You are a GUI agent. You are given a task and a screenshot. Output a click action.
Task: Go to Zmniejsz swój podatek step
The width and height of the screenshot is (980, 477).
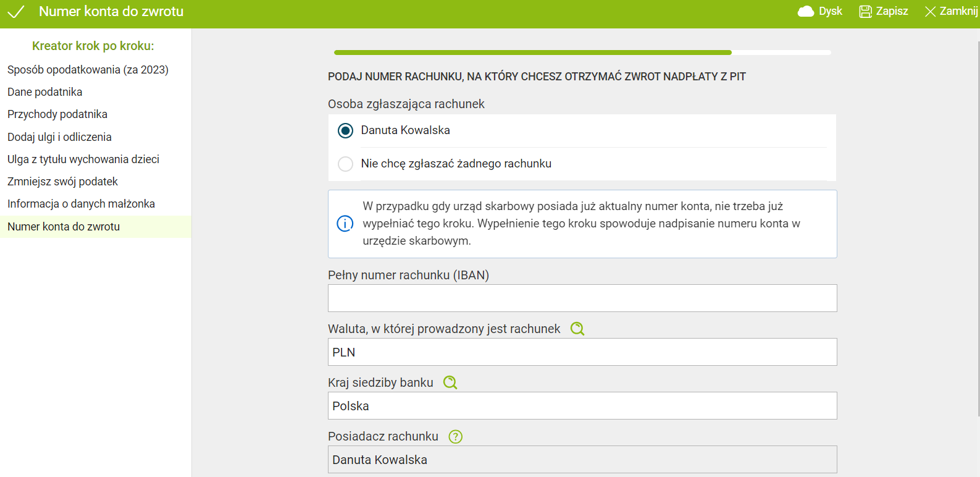[62, 182]
